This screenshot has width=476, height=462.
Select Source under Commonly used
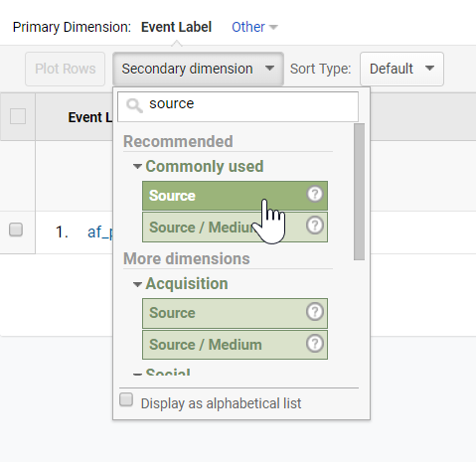[x=235, y=196]
